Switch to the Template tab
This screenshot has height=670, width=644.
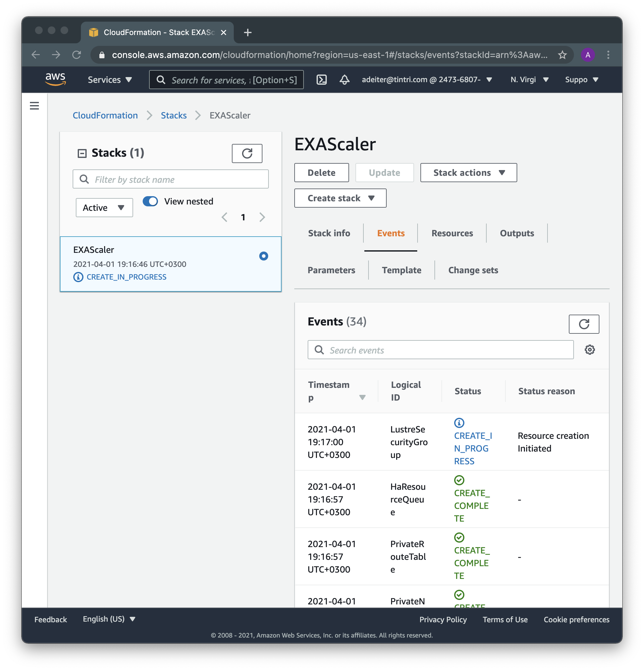click(401, 270)
